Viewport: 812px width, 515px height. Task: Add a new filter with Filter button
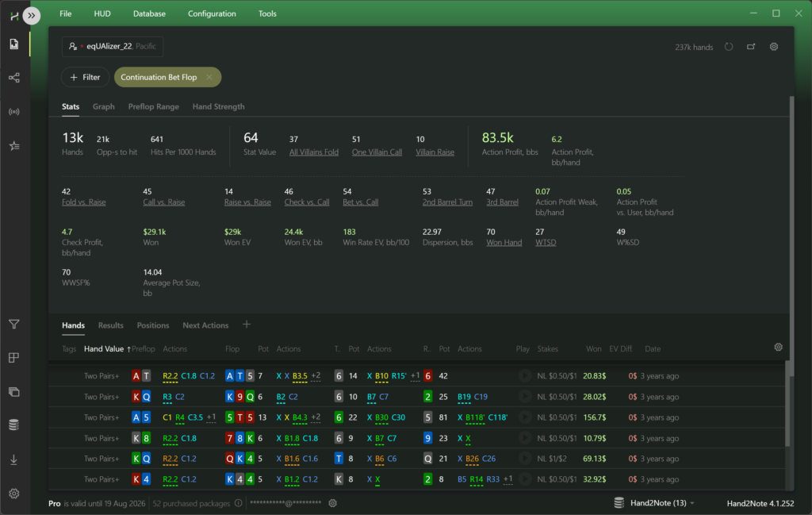click(85, 77)
